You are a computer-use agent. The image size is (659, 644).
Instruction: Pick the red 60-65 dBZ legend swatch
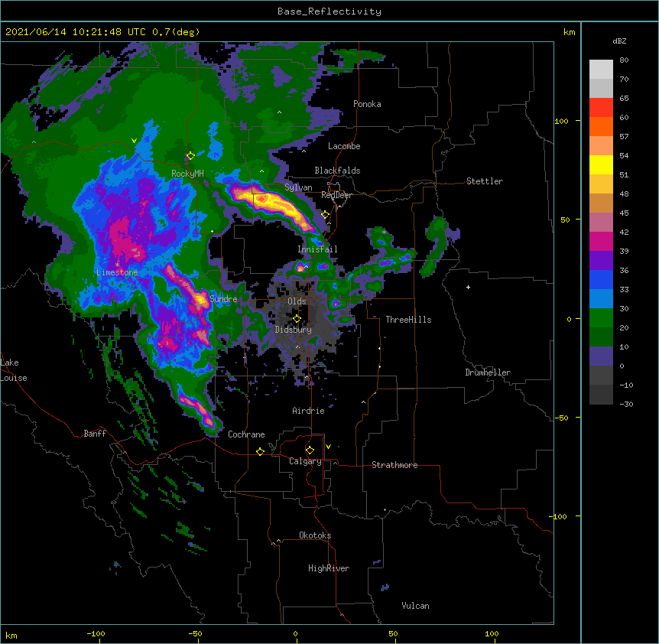601,108
